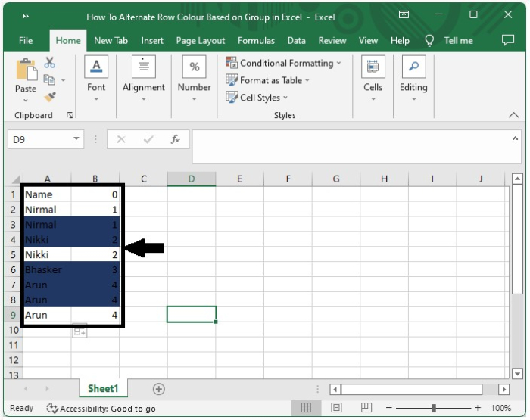Open the Cells group icon
This screenshot has width=530, height=420.
point(373,67)
